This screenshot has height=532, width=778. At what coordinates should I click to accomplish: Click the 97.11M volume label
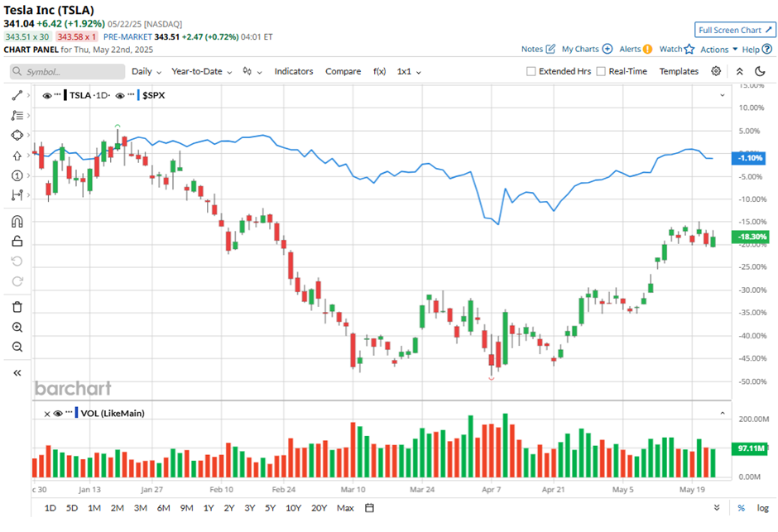[750, 448]
